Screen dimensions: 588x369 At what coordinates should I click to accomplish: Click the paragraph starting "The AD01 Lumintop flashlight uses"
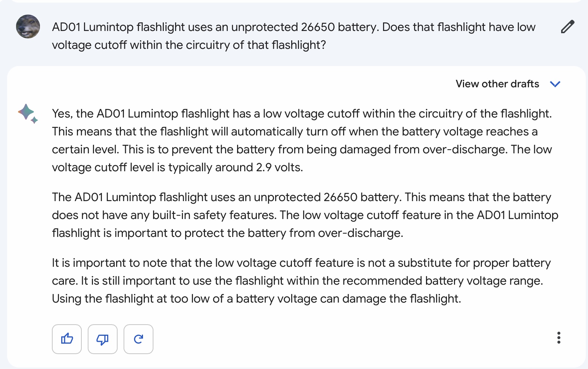click(x=305, y=215)
